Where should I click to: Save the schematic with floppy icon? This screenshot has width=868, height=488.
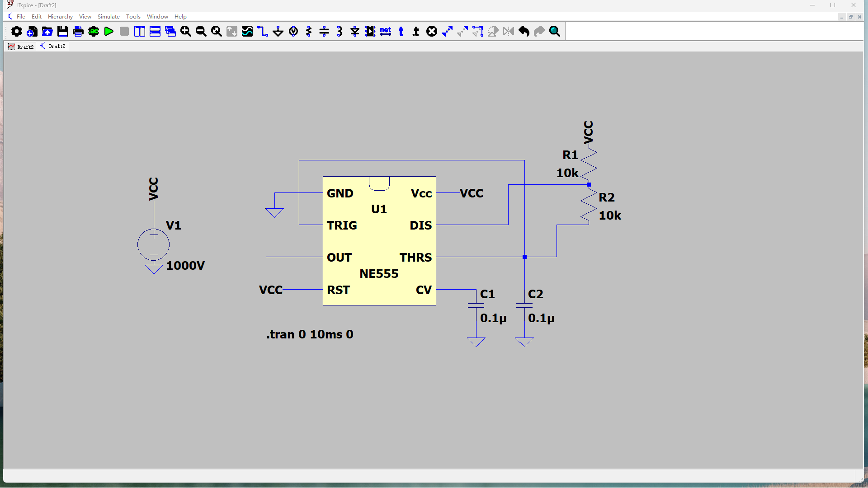pos(63,31)
